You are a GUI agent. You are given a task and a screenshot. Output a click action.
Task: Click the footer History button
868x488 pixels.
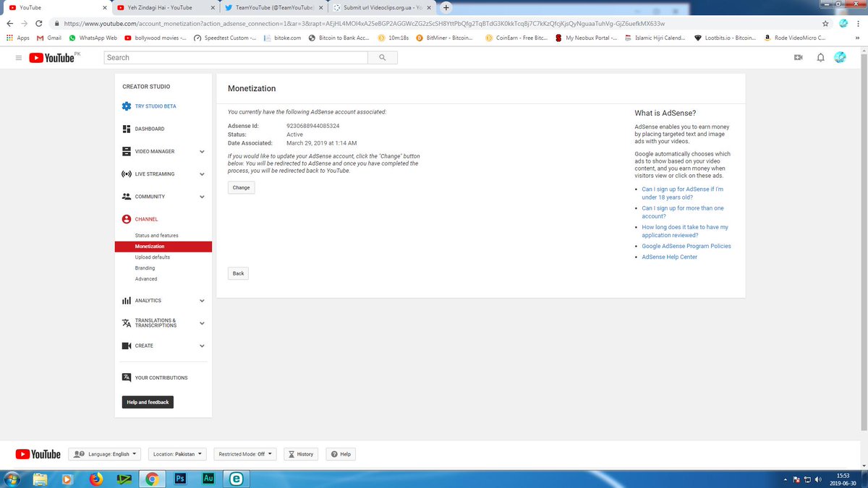(301, 454)
